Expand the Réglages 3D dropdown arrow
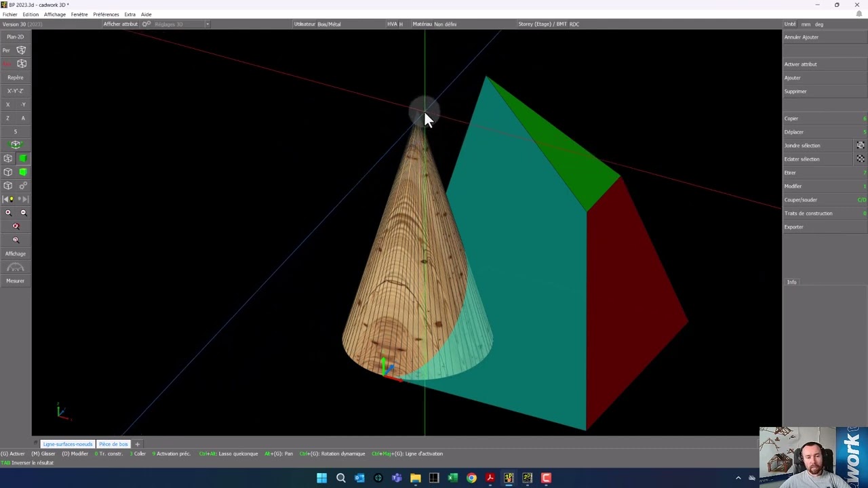Viewport: 868px width, 488px height. click(x=207, y=24)
